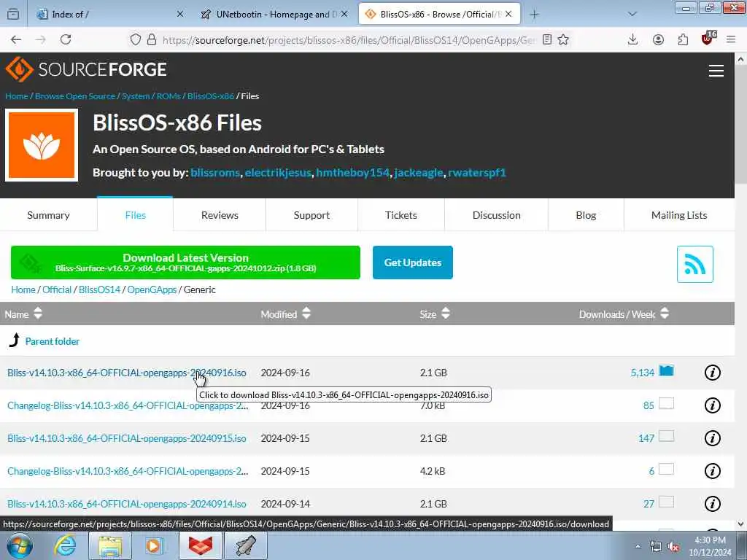The image size is (747, 560).
Task: Open Browse Open Source breadcrumb
Action: (75, 96)
